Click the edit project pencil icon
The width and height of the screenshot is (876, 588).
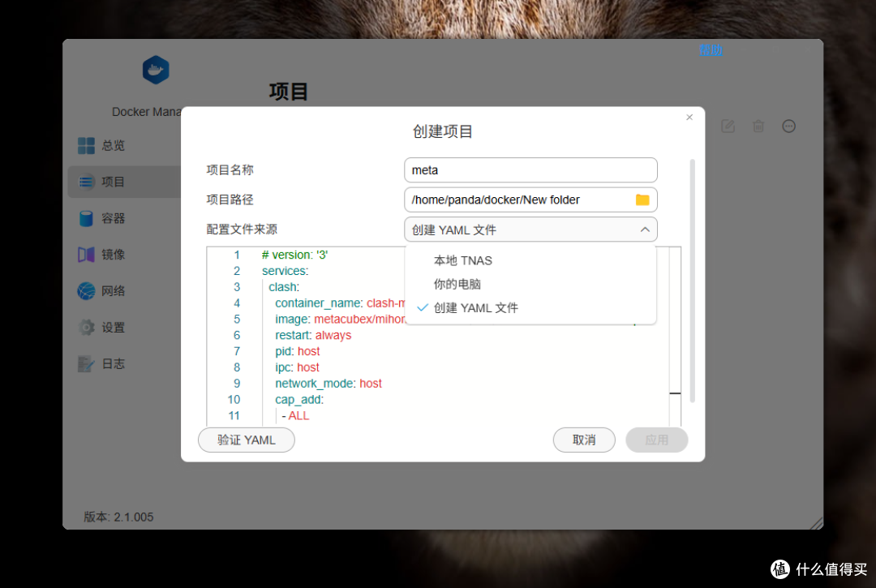tap(728, 127)
